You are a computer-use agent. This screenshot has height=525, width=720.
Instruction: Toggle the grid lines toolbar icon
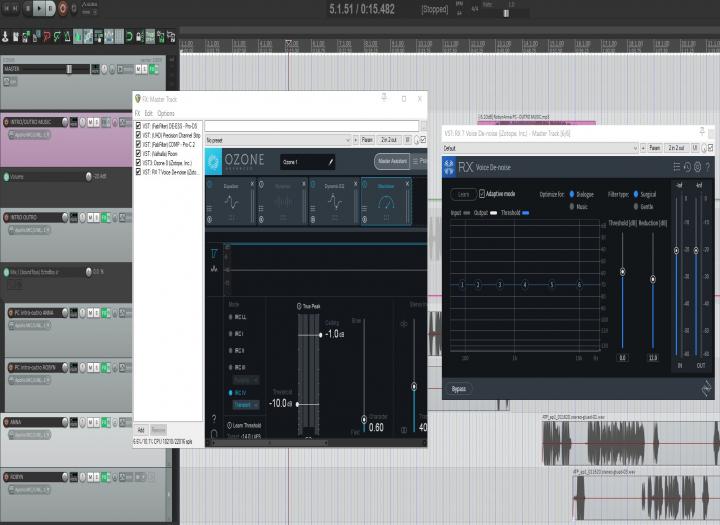[119, 36]
